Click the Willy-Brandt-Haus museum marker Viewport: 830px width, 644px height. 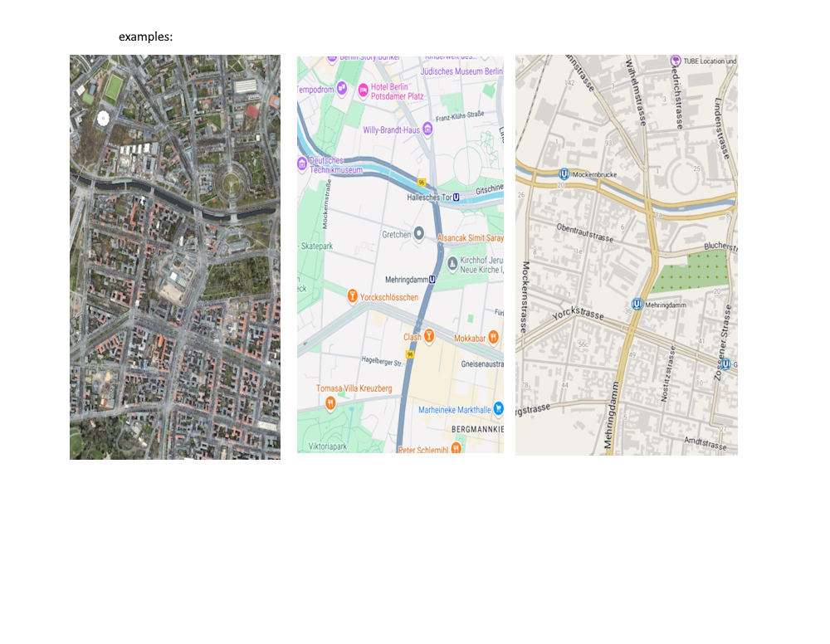[427, 129]
